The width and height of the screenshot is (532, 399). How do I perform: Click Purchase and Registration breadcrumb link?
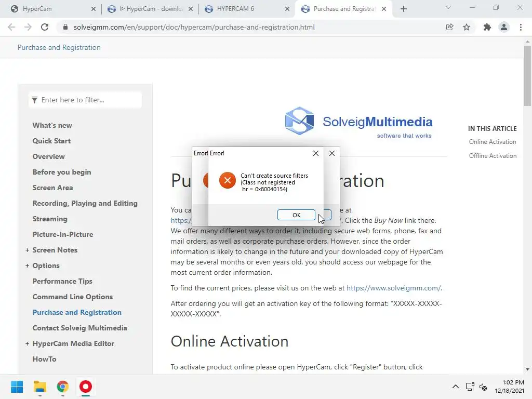pos(59,47)
